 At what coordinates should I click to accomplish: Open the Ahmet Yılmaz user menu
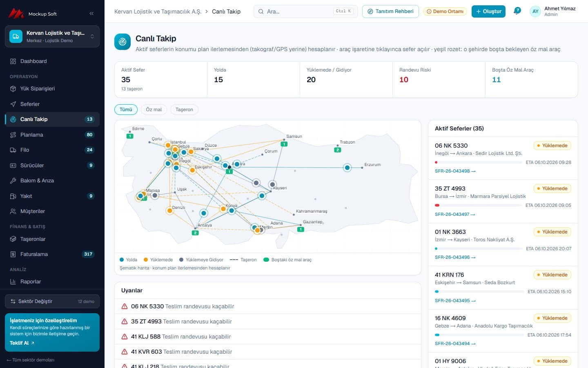pos(553,11)
